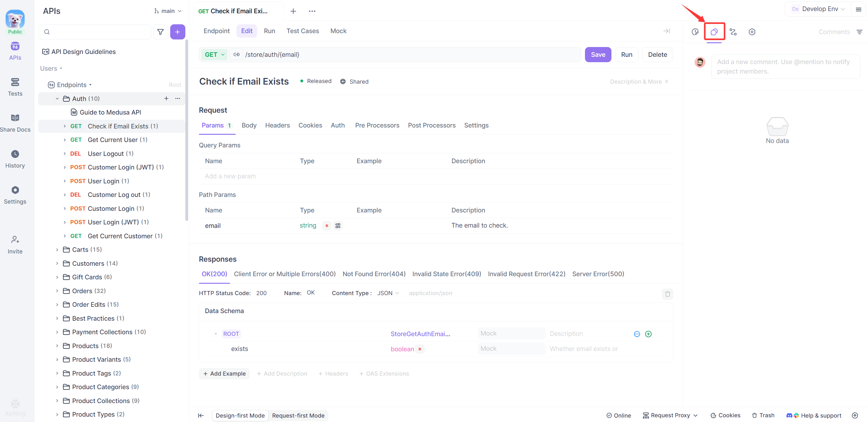The image size is (868, 422).
Task: Open the comments panel icon
Action: 714,32
